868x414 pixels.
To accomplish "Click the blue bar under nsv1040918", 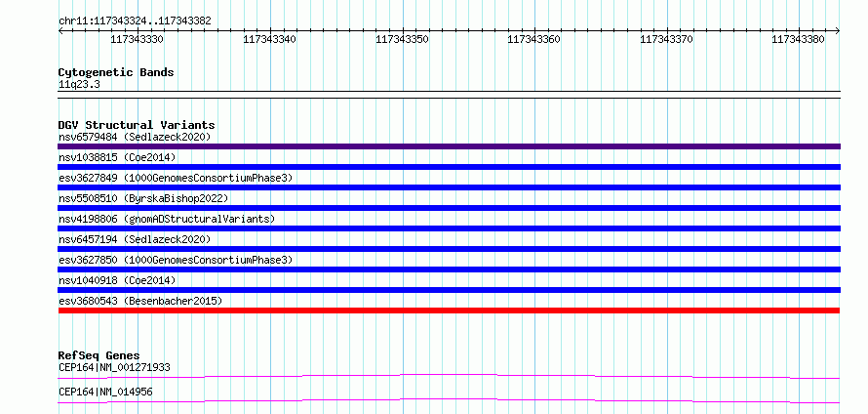I will 449,290.
